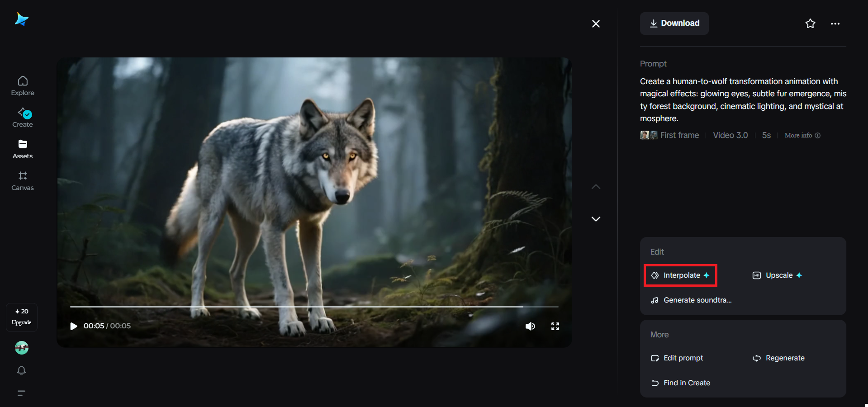
Task: Download the generated video
Action: (x=674, y=24)
